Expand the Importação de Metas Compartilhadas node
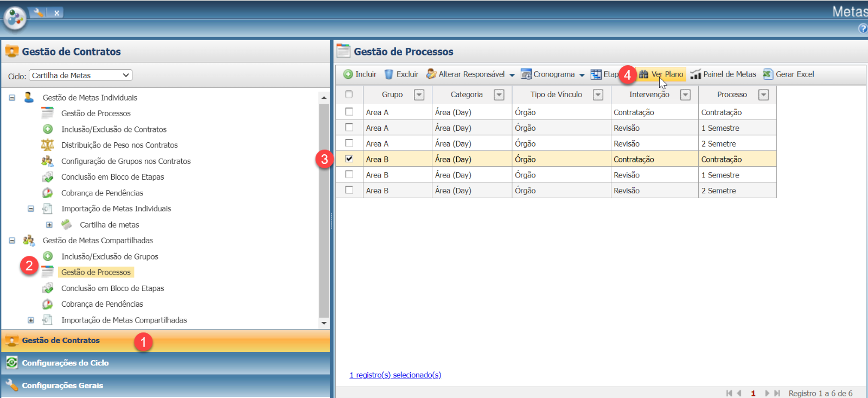Screen dimensions: 868x398 point(31,320)
